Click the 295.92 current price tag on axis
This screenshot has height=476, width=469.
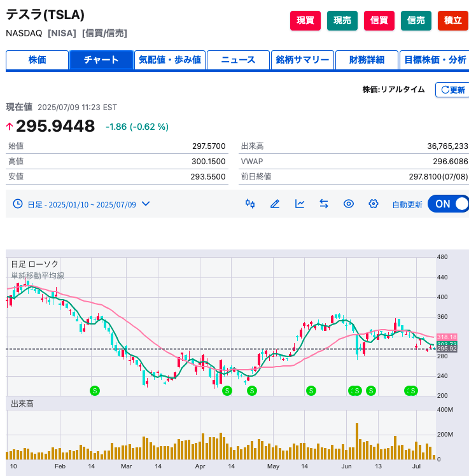(447, 349)
